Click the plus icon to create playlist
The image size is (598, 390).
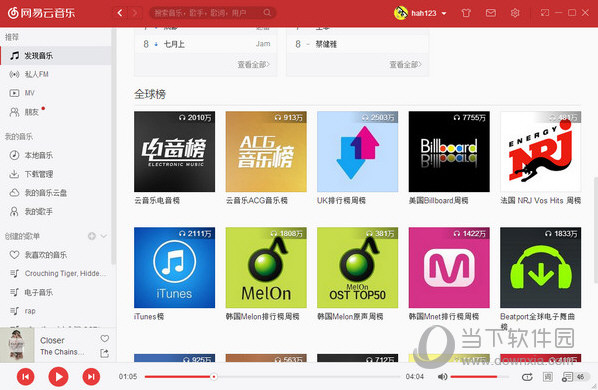(92, 236)
